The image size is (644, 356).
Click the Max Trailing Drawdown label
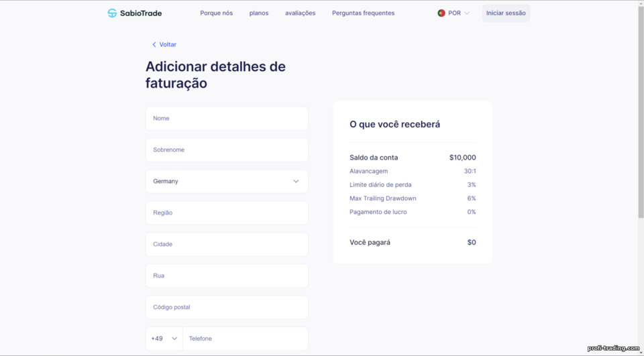click(x=383, y=198)
